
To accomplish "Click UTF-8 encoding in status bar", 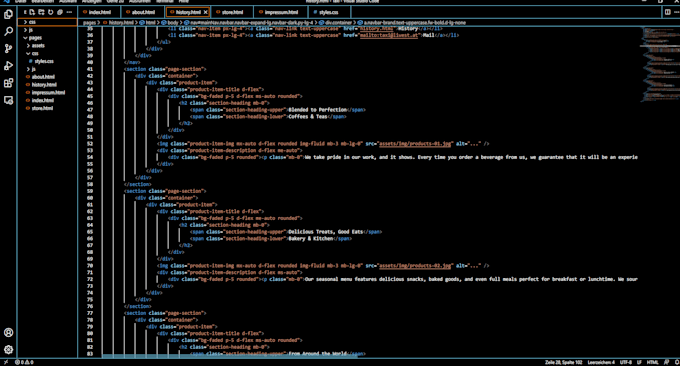I will (x=626, y=362).
